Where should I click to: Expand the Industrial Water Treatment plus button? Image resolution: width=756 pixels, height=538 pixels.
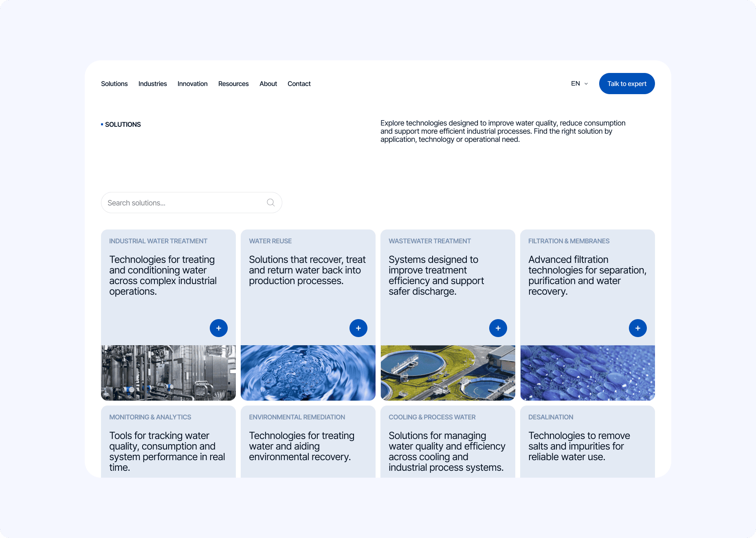[219, 328]
